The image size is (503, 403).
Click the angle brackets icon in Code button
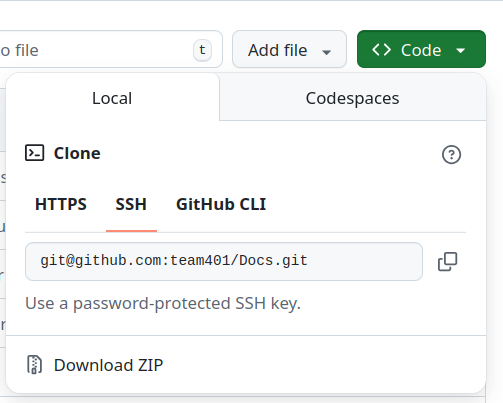(381, 50)
